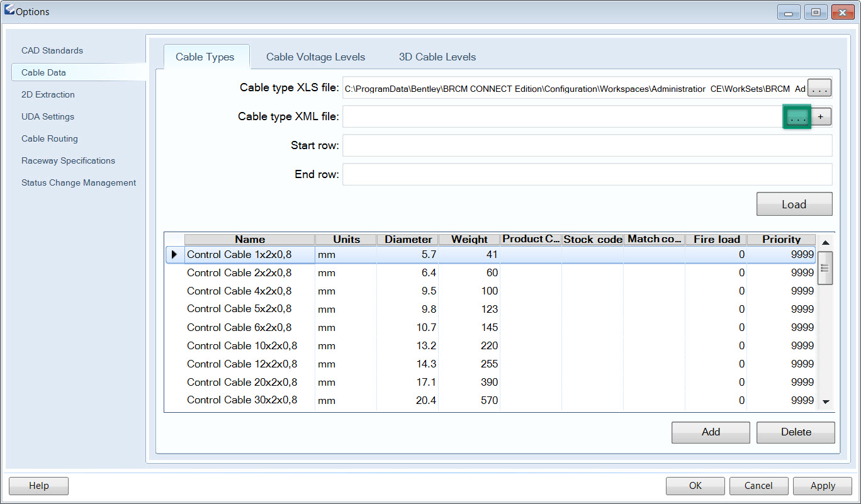Click the weight value 255
The image size is (861, 504).
pos(489,364)
